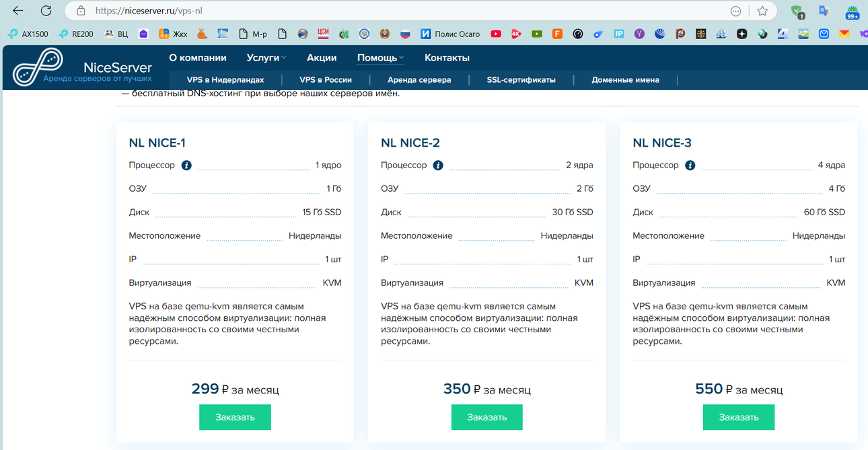
Task: Expand the Помощь dropdown menu
Action: click(381, 58)
